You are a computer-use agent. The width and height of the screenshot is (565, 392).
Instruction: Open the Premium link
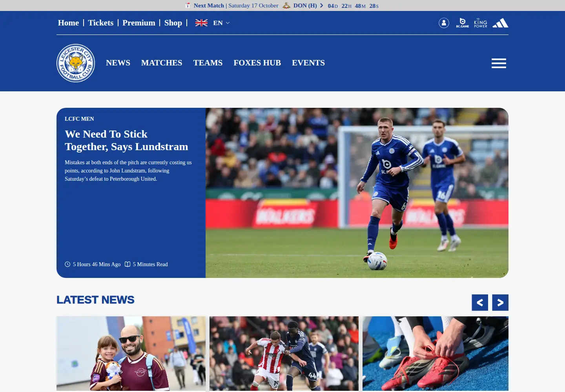(x=139, y=23)
